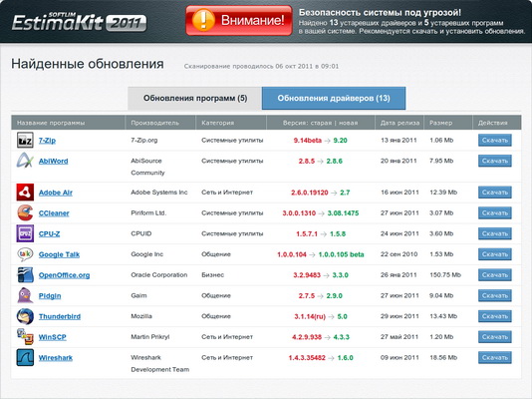Open the OpenOffice.org program link
Viewport: 532px width, 399px height.
tap(64, 275)
